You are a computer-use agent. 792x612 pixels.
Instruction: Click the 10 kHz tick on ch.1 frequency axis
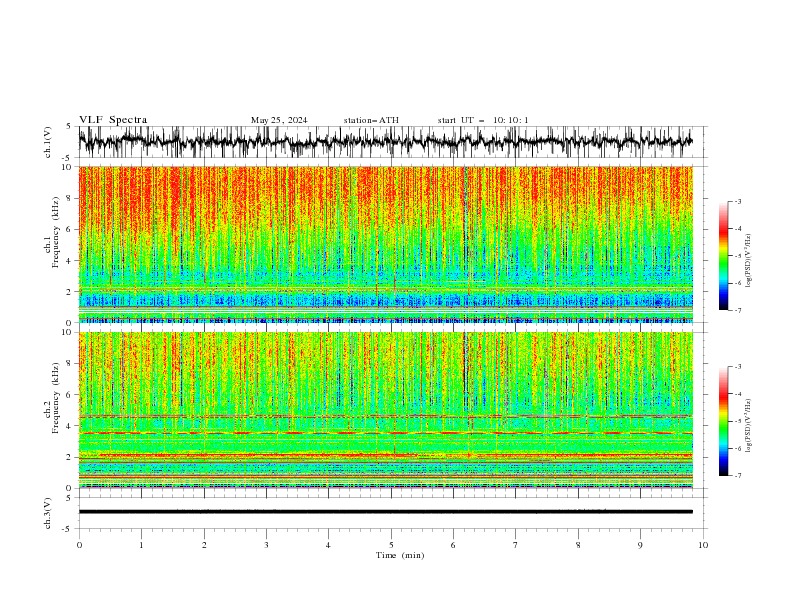point(67,167)
